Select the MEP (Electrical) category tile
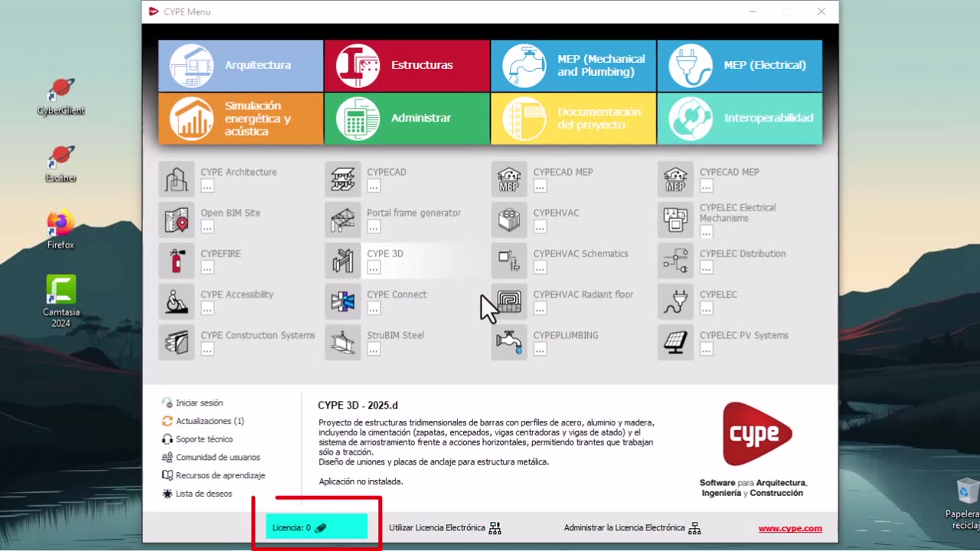Image resolution: width=980 pixels, height=551 pixels. (x=740, y=66)
